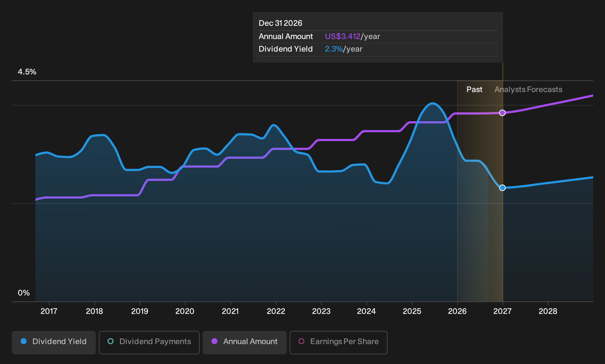Click the 2023 x-axis label
The image size is (605, 364).
click(x=321, y=311)
